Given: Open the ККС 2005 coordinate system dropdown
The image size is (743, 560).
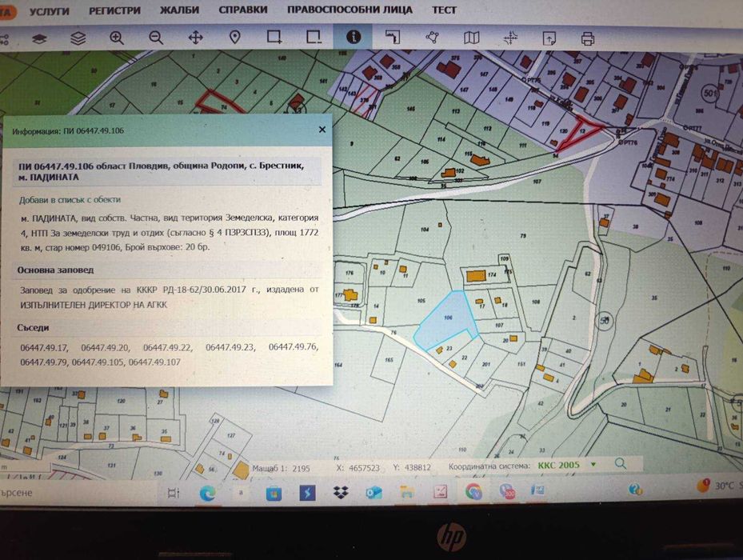Looking at the screenshot, I should coord(567,465).
